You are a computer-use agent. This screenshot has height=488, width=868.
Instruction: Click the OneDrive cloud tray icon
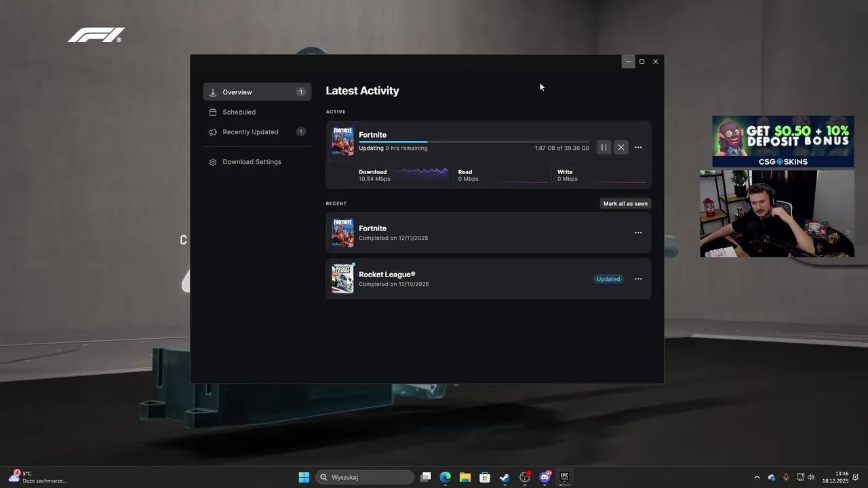click(772, 477)
